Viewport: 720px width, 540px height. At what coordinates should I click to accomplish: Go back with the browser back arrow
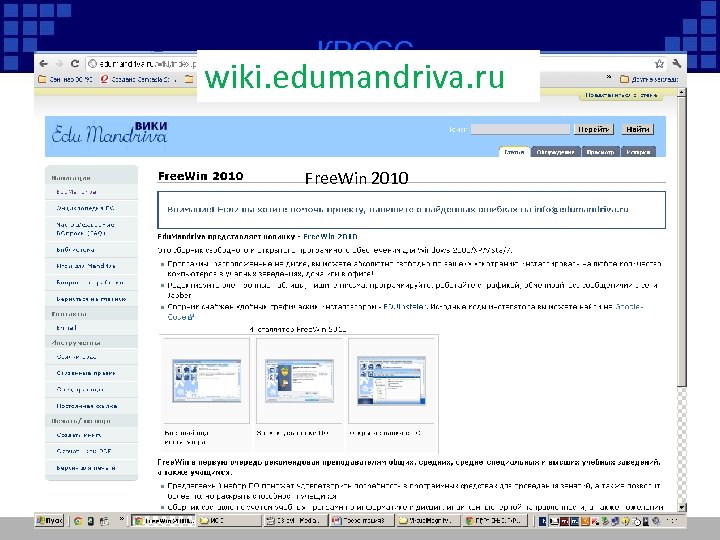point(44,63)
